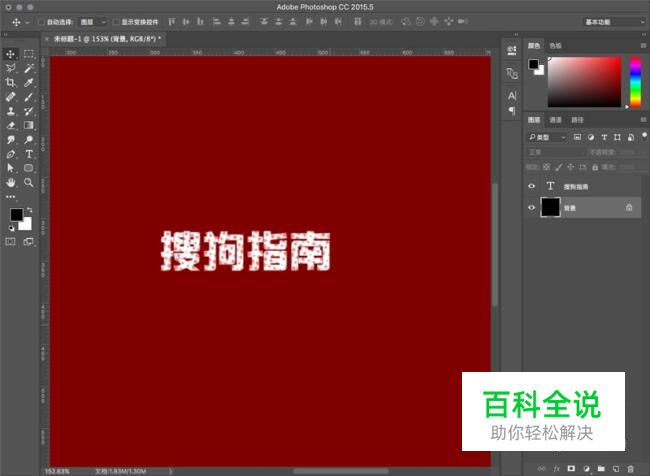Viewport: 650px width, 476px height.
Task: Hide the 搜狗指南 text layer
Action: point(531,186)
